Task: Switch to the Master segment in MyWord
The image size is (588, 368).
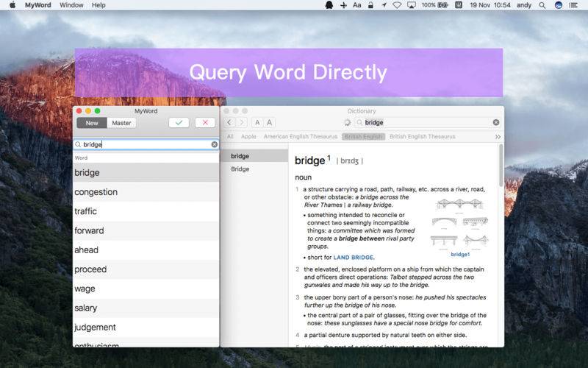Action: coord(121,123)
